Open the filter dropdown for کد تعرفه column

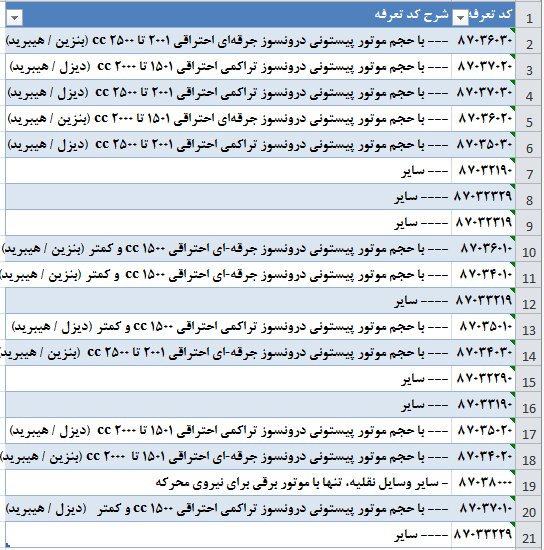point(460,18)
